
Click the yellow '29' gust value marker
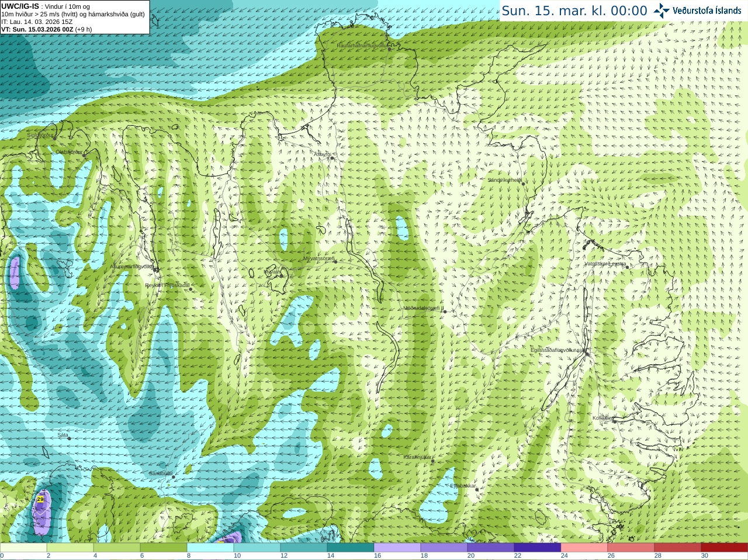point(40,499)
